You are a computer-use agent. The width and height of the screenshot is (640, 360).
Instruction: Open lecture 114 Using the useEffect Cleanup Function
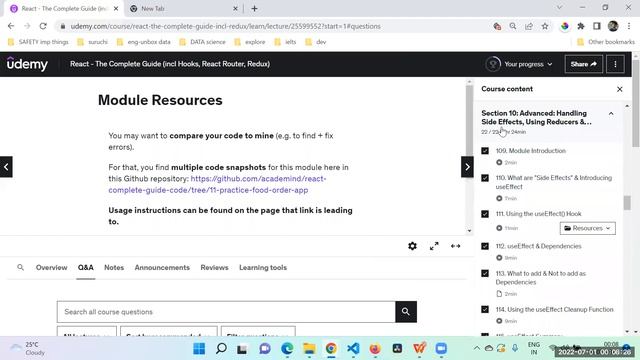click(x=554, y=309)
